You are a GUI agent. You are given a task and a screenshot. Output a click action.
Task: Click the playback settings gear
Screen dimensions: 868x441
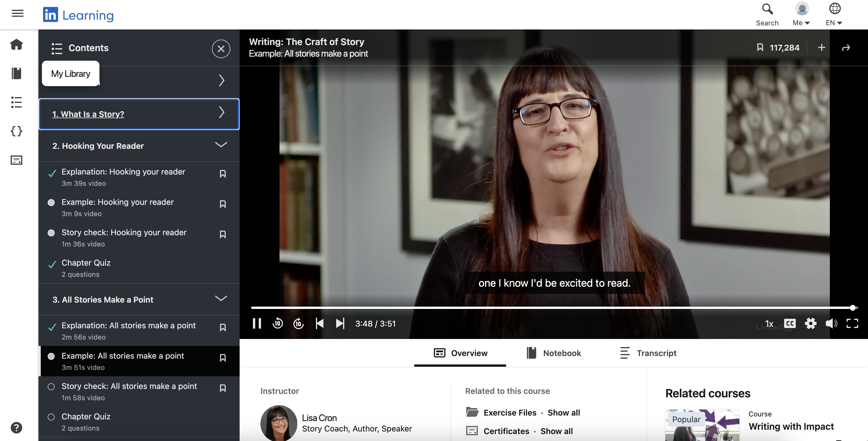811,323
